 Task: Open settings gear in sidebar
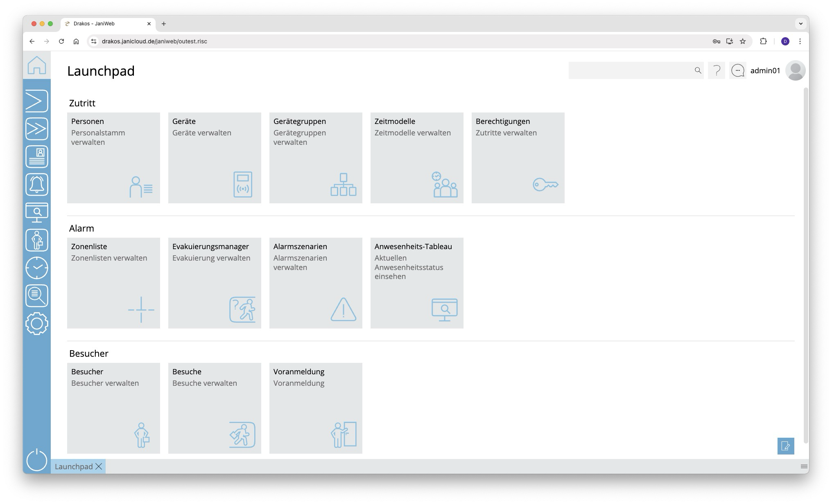pos(37,324)
